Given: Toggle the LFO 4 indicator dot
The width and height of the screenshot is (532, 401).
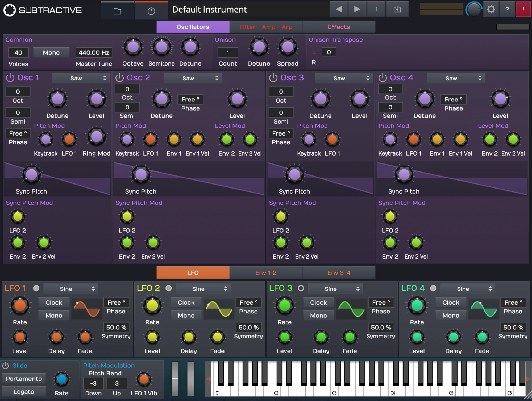Looking at the screenshot, I should coord(433,288).
